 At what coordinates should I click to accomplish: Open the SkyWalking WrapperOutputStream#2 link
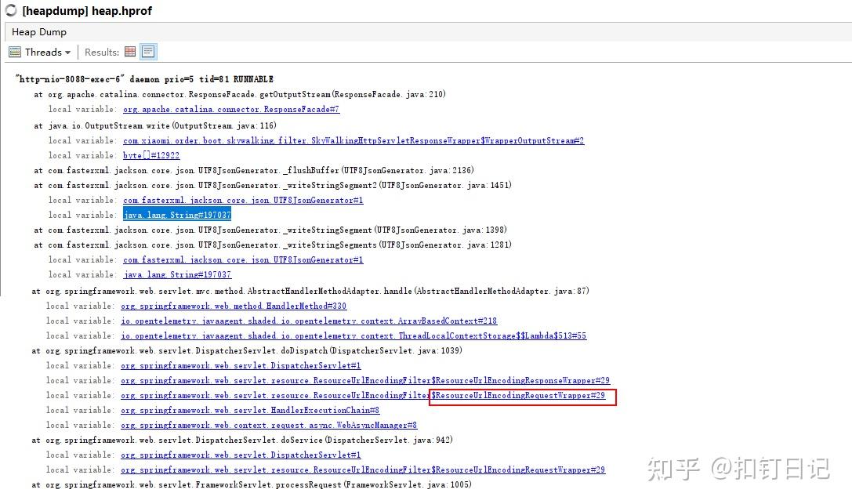point(353,140)
